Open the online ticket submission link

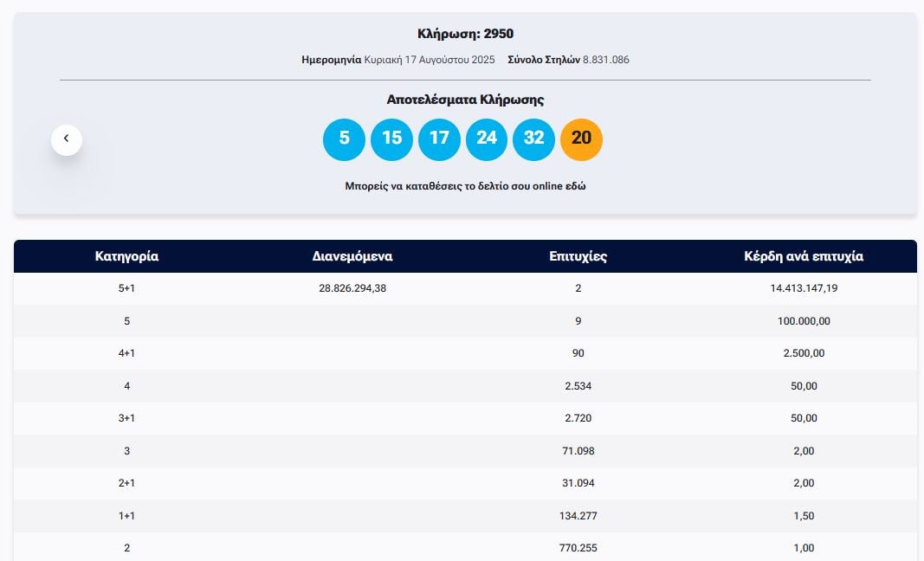click(x=466, y=186)
